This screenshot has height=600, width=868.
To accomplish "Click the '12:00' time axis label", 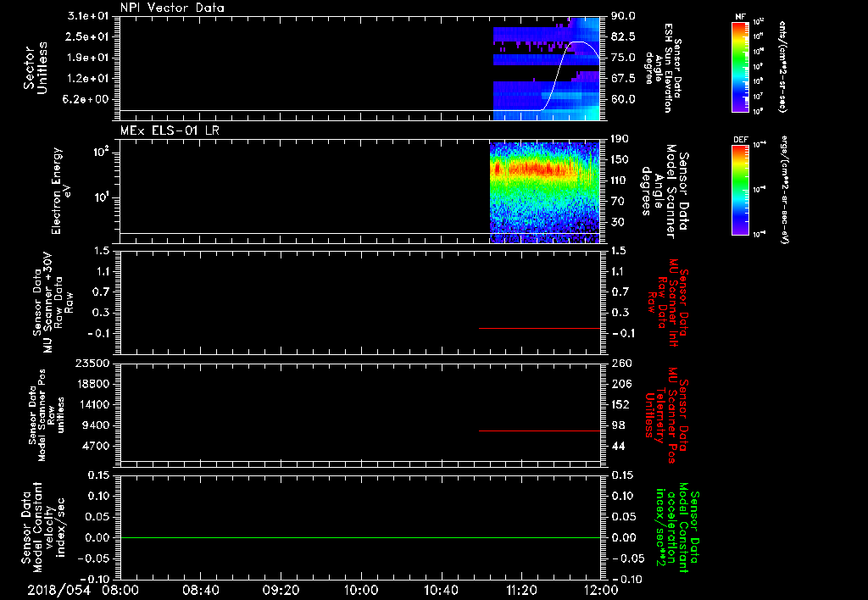I will click(601, 590).
